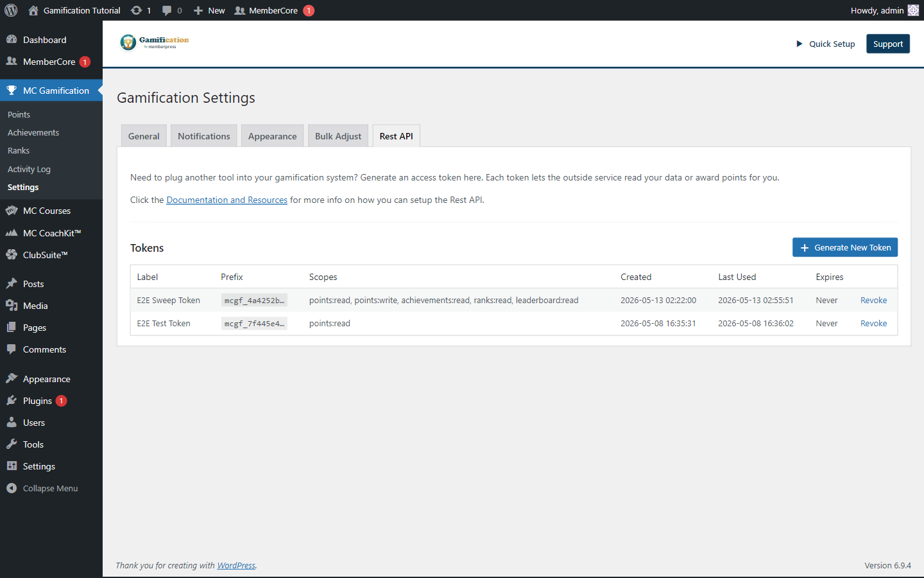924x578 pixels.
Task: Click the E2E Sweep Token label
Action: coord(169,300)
